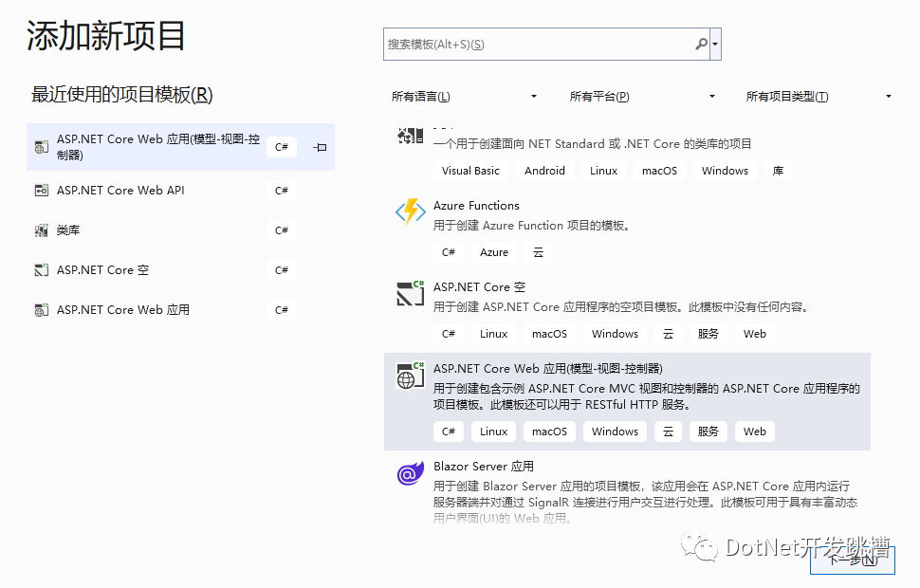The image size is (920, 588).
Task: Click the recent 类库 template icon
Action: pos(41,230)
